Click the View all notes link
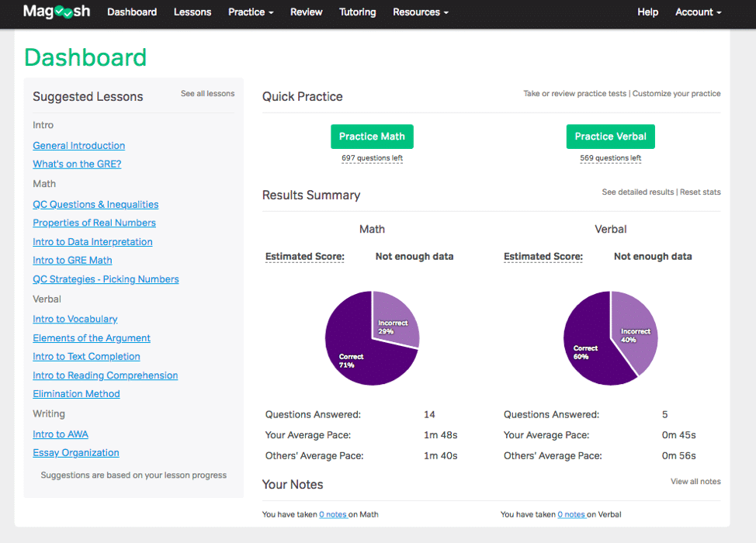The height and width of the screenshot is (543, 756). (695, 482)
